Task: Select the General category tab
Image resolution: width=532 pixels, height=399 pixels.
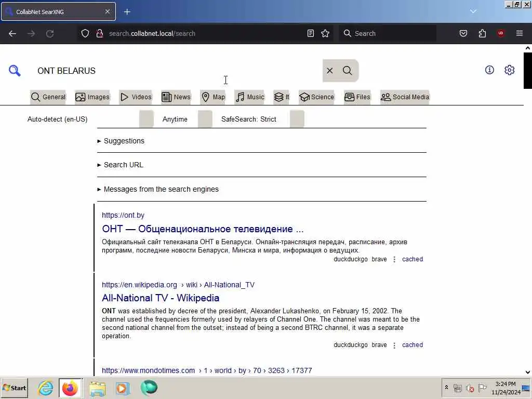Action: point(48,97)
